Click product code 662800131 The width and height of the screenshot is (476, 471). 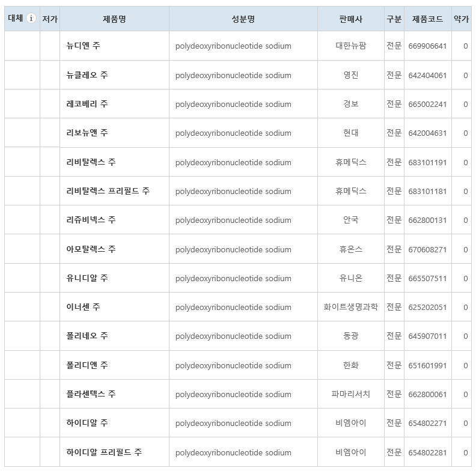click(427, 220)
